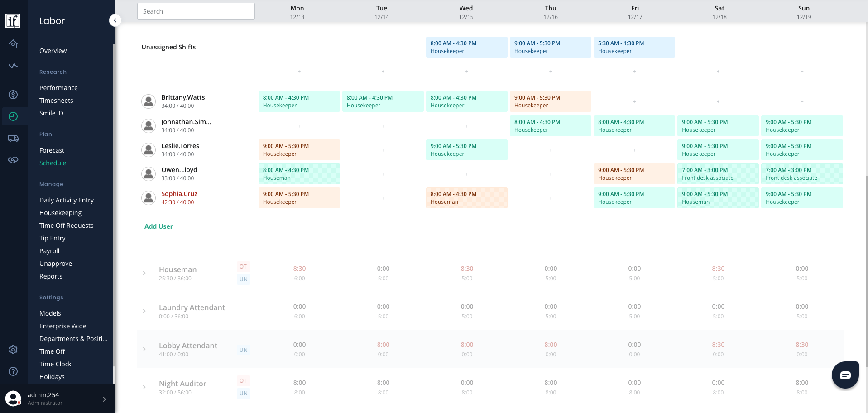
Task: Click the Add User link
Action: point(158,226)
